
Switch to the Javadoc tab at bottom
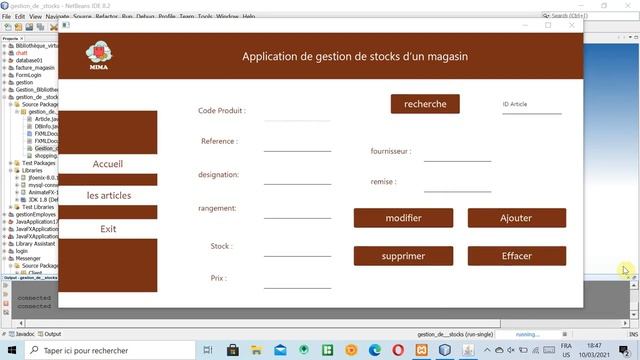(22, 334)
